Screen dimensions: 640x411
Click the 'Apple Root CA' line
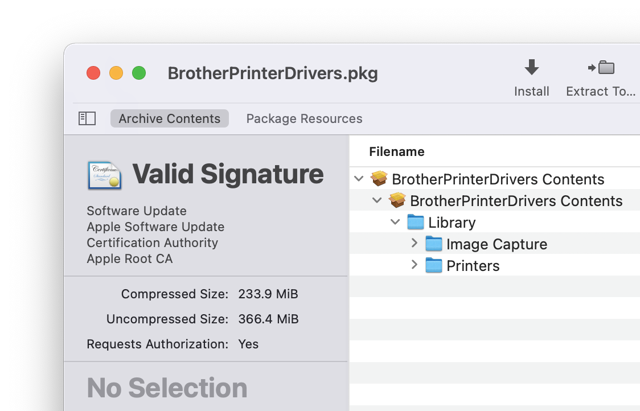pyautogui.click(x=129, y=258)
